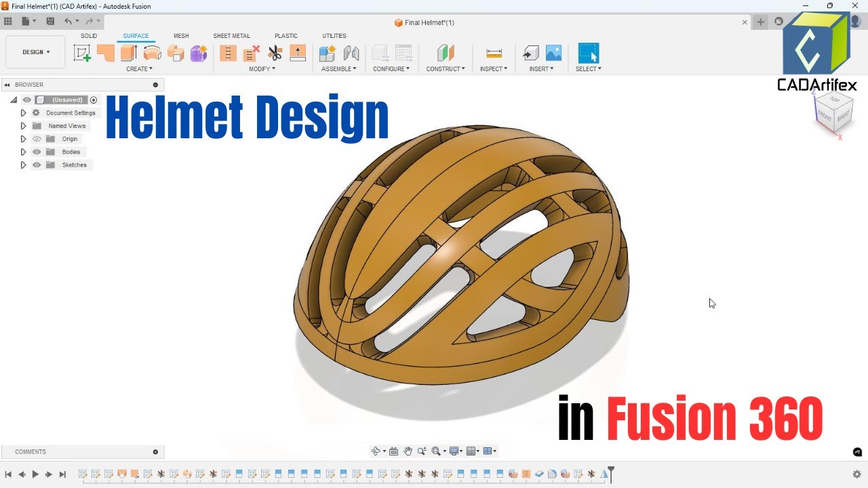Click the Extend surface tool
This screenshot has height=488, width=868.
(298, 53)
